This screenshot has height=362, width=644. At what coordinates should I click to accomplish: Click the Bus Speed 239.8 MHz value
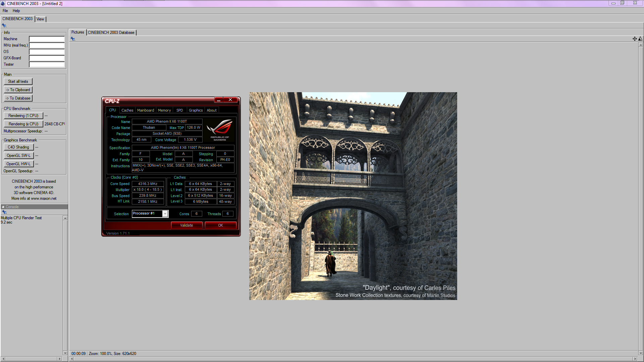(x=148, y=196)
